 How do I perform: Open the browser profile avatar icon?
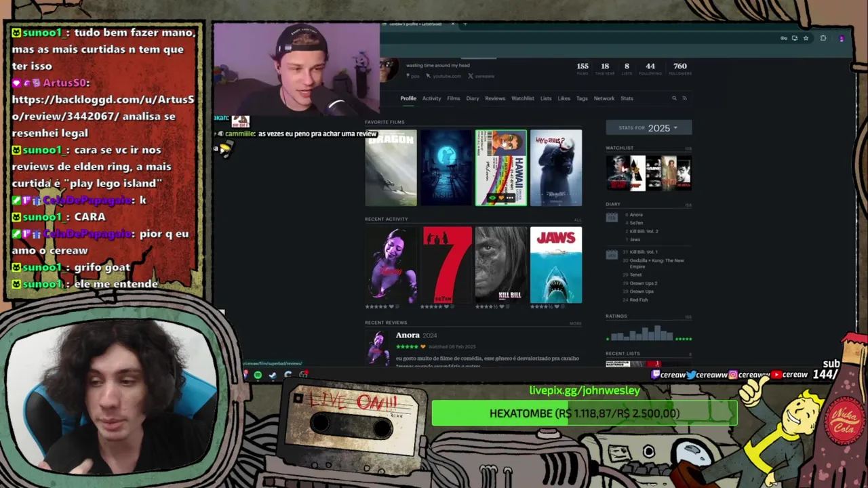click(x=842, y=38)
